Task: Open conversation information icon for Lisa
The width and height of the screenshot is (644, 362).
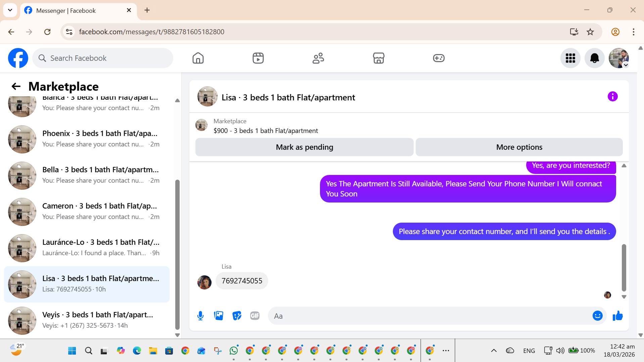Action: pos(612,97)
